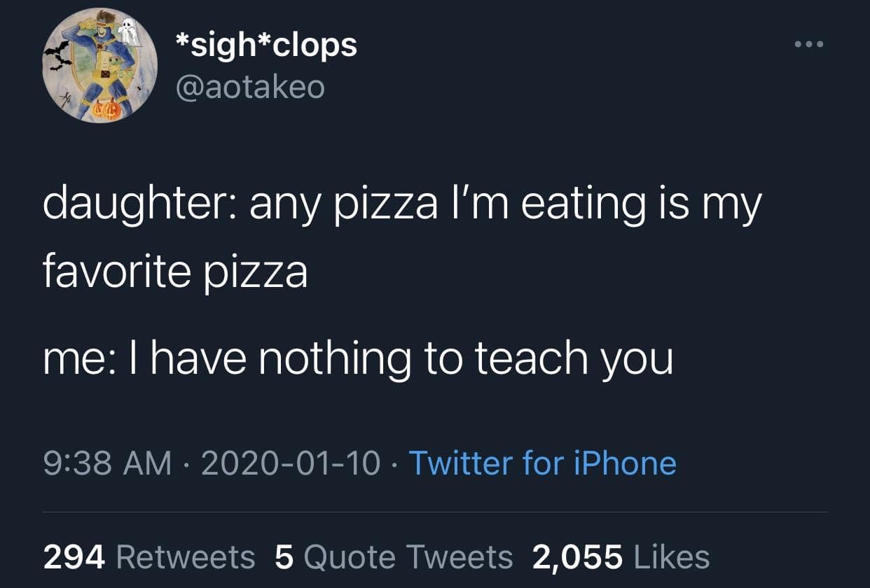
Task: Open the Twitter for iPhone source link
Action: pyautogui.click(x=542, y=463)
